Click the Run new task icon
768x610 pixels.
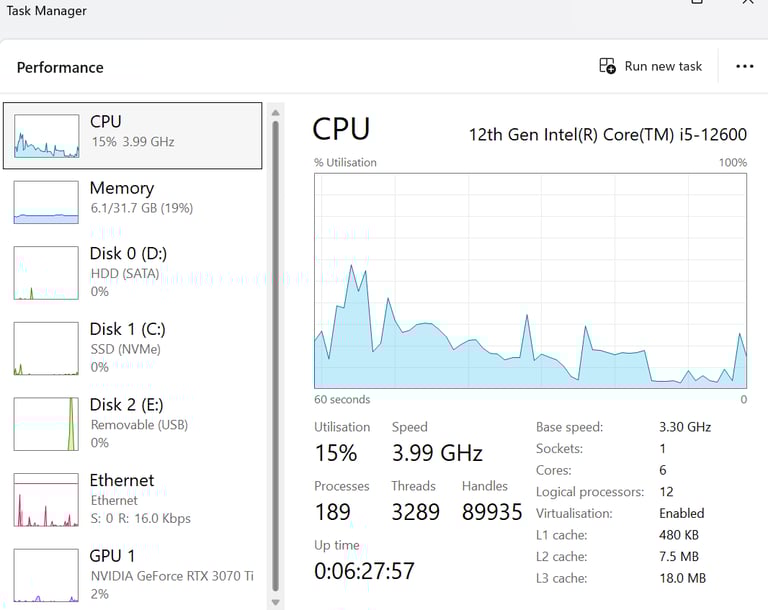[x=607, y=66]
